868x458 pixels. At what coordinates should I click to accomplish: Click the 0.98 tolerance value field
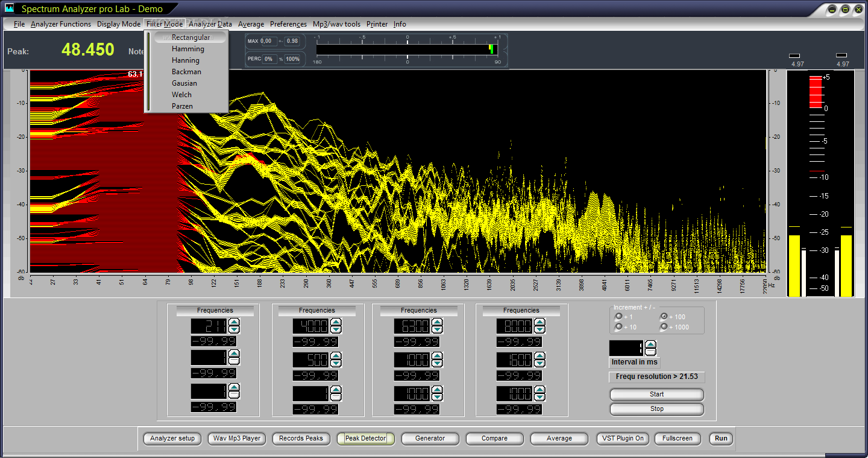(292, 41)
